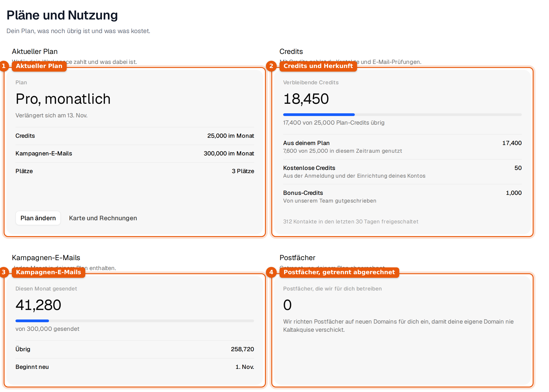Click the "41,280" sent emails figure

[38, 305]
